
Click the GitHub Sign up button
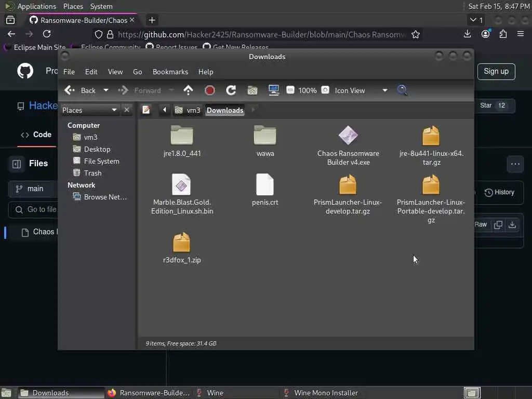[496, 72]
